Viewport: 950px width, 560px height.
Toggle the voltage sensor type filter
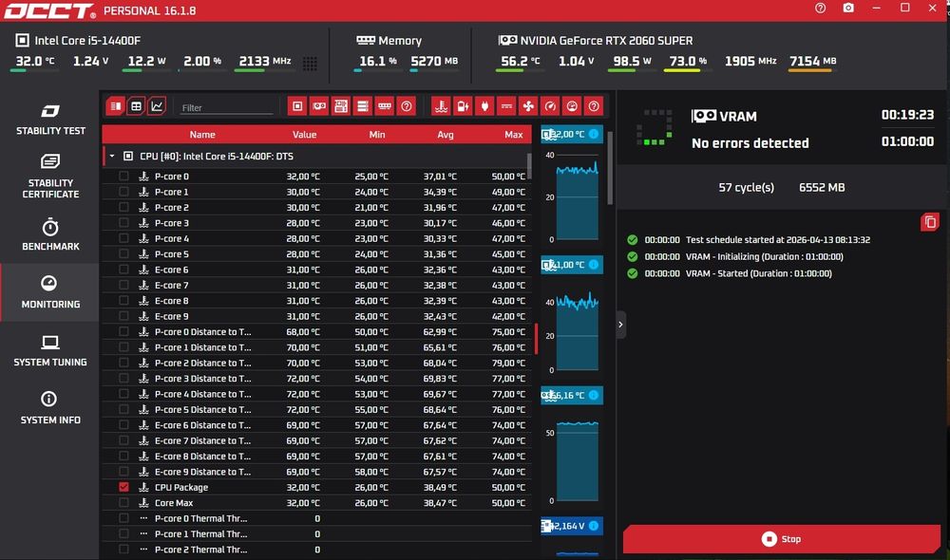[x=463, y=106]
